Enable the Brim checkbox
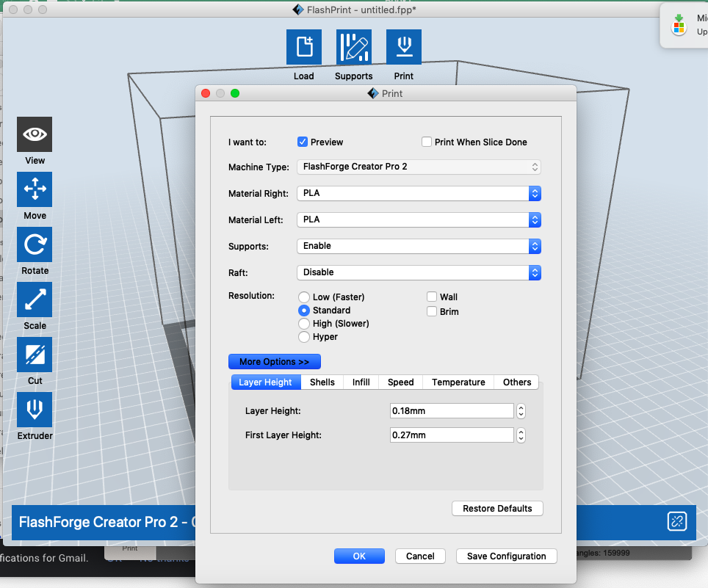The width and height of the screenshot is (708, 588). tap(432, 311)
